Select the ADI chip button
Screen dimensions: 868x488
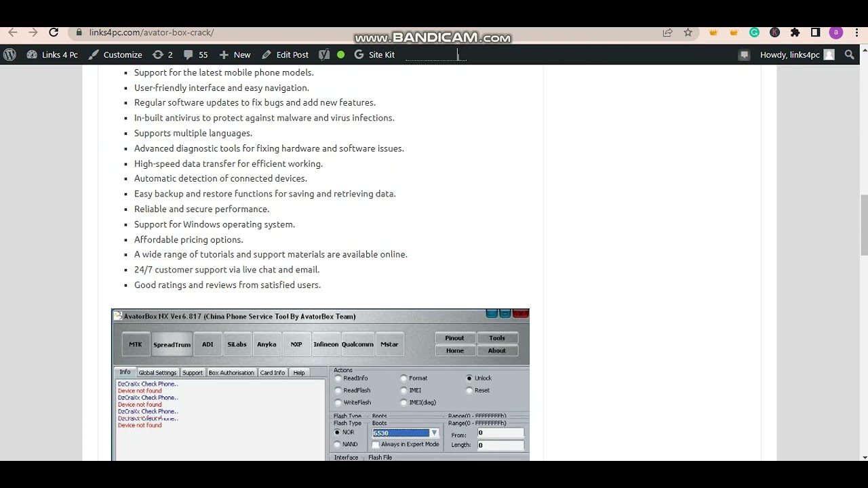[208, 344]
